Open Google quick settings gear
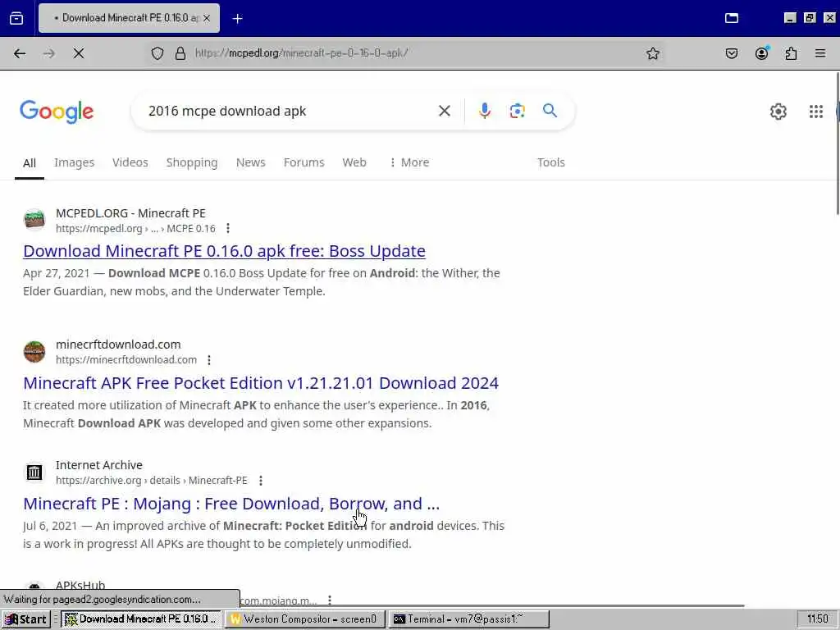The image size is (840, 630). tap(778, 112)
